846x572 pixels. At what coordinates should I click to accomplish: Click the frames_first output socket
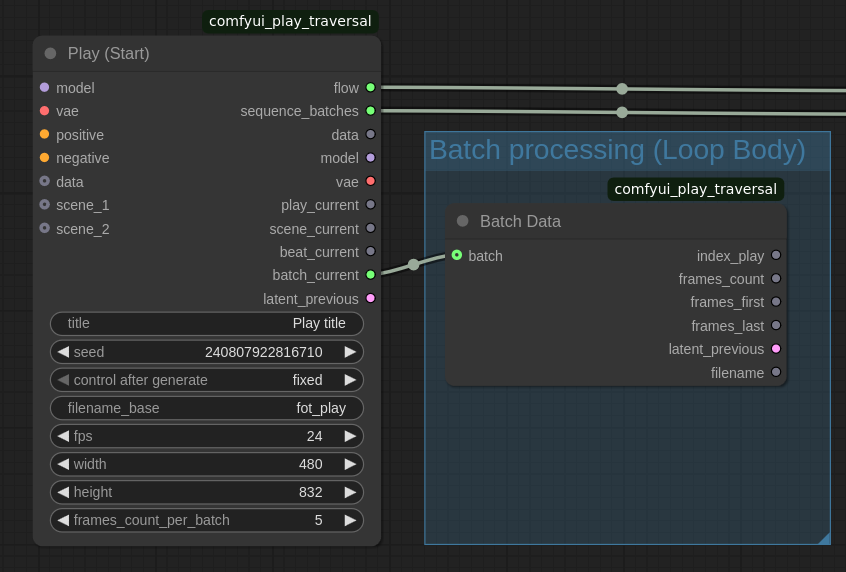[776, 302]
